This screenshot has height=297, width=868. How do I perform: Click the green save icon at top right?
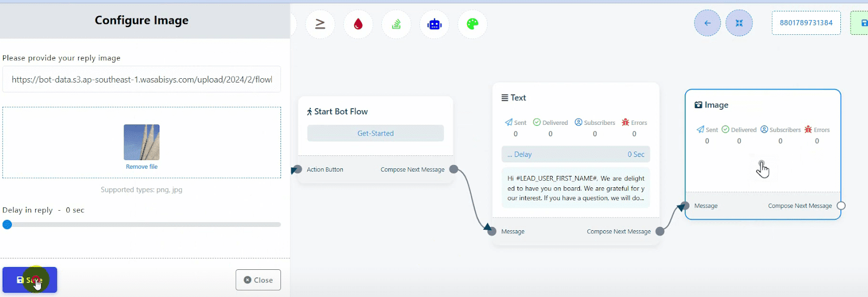861,23
